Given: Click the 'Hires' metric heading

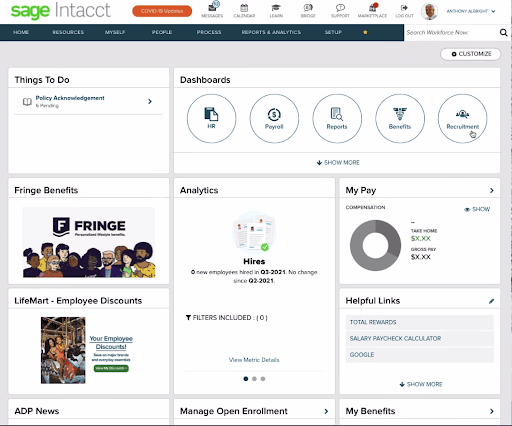Looking at the screenshot, I should point(254,262).
